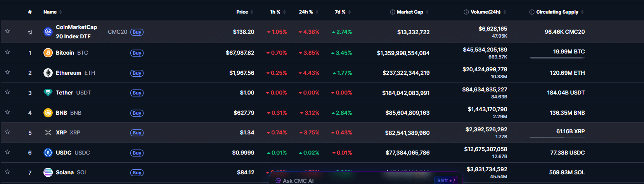Sort the table by Circulating Supply
The width and height of the screenshot is (644, 184).
[560, 12]
